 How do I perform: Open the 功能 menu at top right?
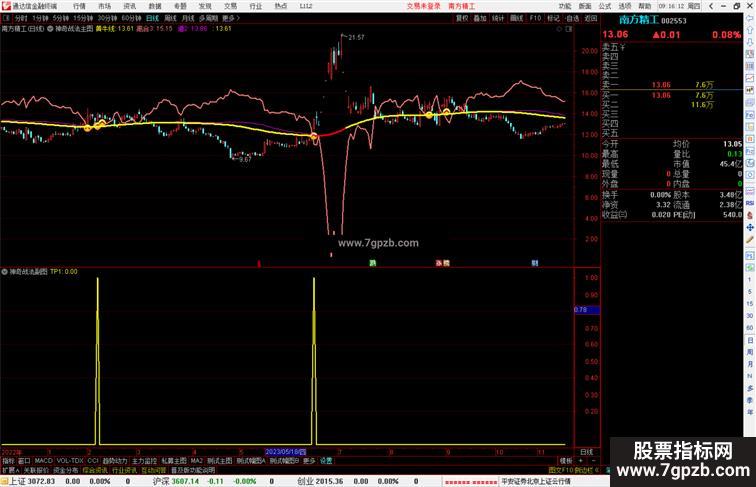click(x=565, y=6)
